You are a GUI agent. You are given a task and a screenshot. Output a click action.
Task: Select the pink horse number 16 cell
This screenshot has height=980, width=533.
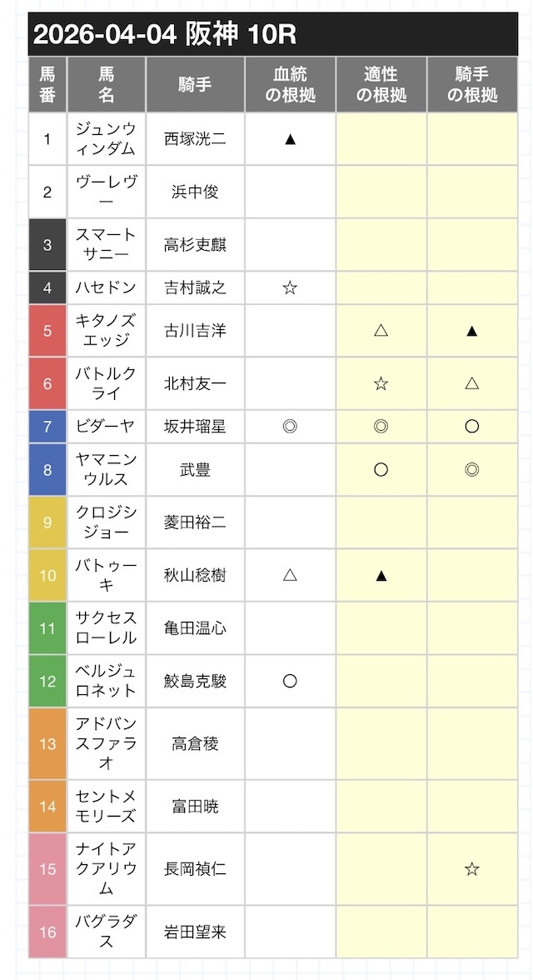(x=47, y=932)
